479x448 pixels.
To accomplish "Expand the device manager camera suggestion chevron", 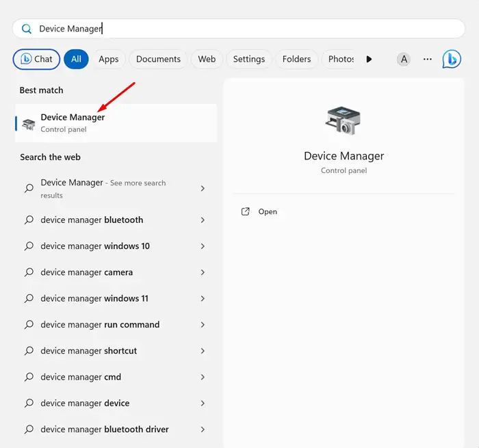I will tap(203, 272).
